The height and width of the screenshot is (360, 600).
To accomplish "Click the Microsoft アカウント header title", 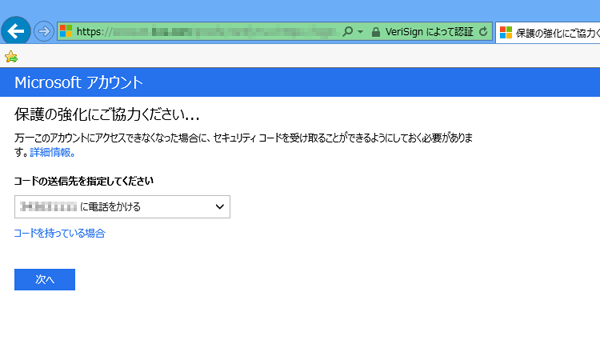I will (x=78, y=82).
